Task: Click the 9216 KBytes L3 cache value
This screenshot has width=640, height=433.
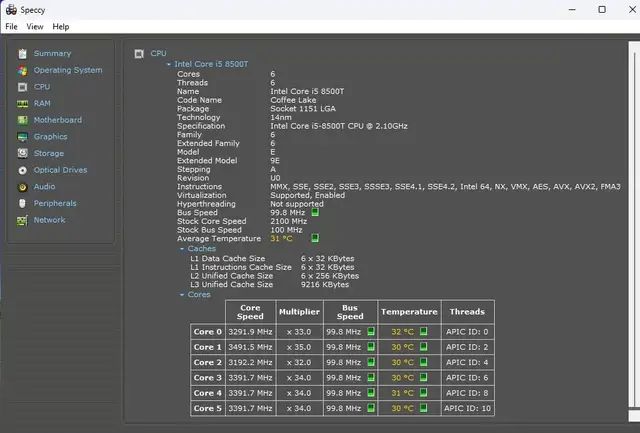Action: (325, 284)
